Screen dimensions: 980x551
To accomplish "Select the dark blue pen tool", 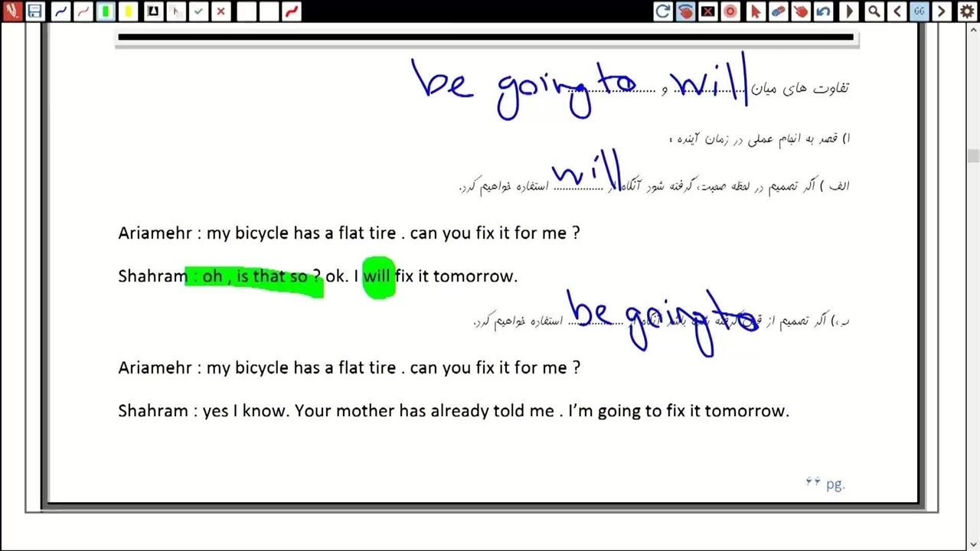I will [60, 11].
